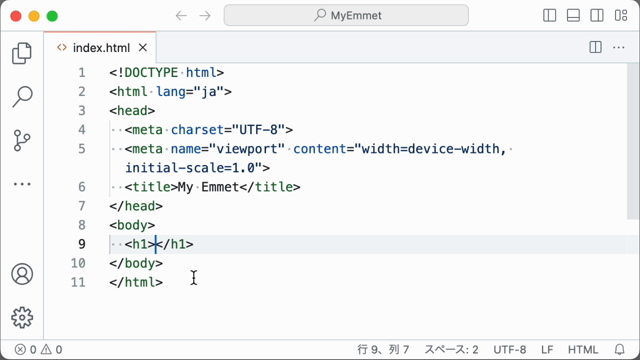Click the "viewport" value on line 5
The image size is (640, 360).
(x=247, y=149)
